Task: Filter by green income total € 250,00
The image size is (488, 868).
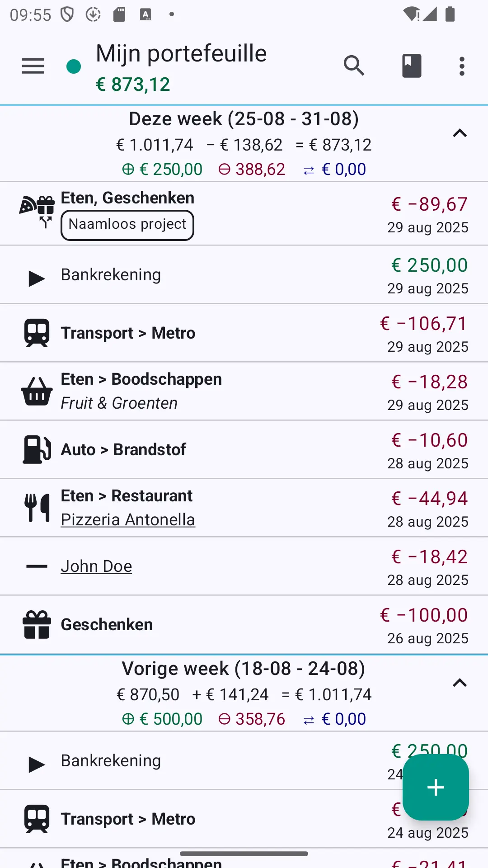Action: 162,170
